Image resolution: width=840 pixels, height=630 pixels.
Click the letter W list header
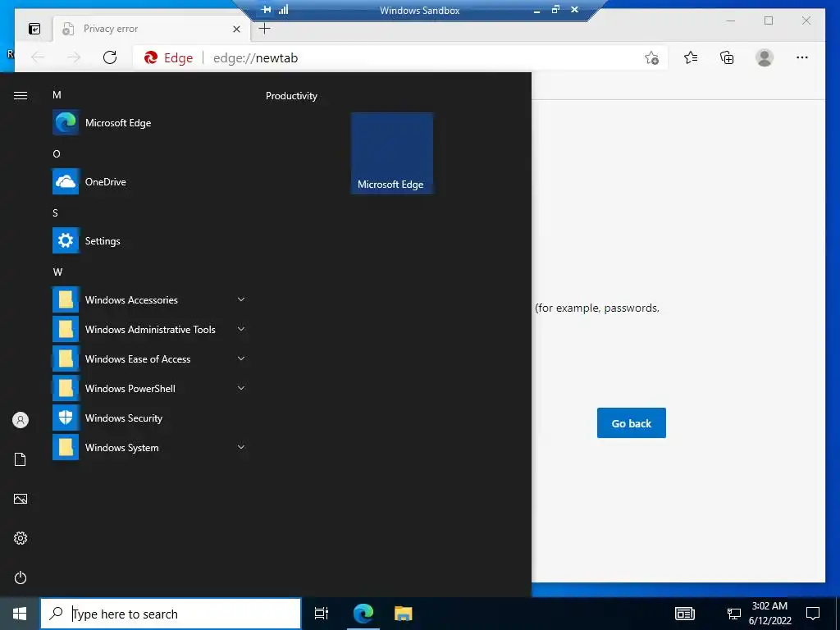pyautogui.click(x=57, y=272)
